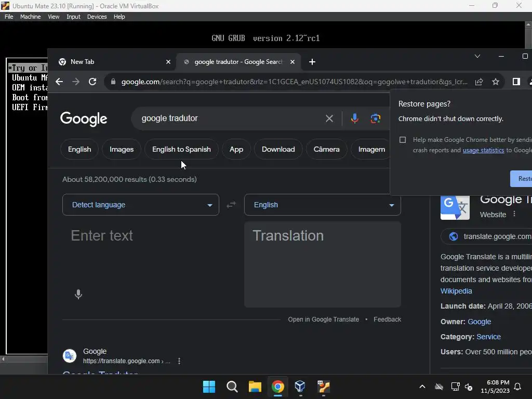This screenshot has width=532, height=399.
Task: Open the English target language dropdown
Action: [x=322, y=205]
